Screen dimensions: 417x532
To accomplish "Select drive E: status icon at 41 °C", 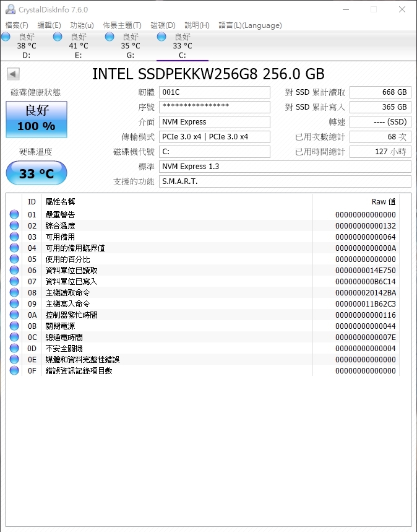I will [x=58, y=37].
